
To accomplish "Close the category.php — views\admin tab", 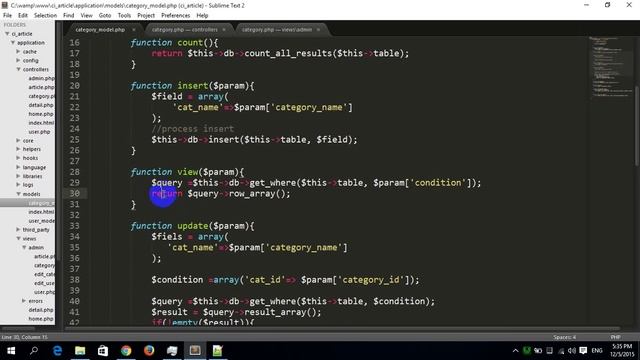I will coord(318,30).
